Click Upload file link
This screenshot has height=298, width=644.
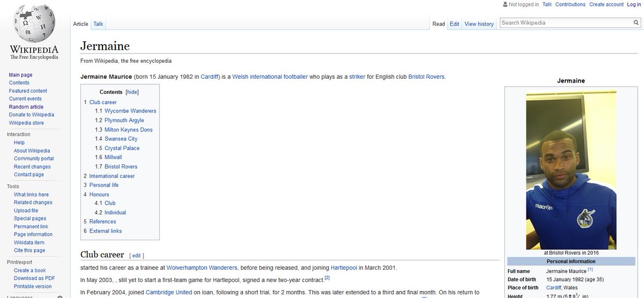pos(26,211)
